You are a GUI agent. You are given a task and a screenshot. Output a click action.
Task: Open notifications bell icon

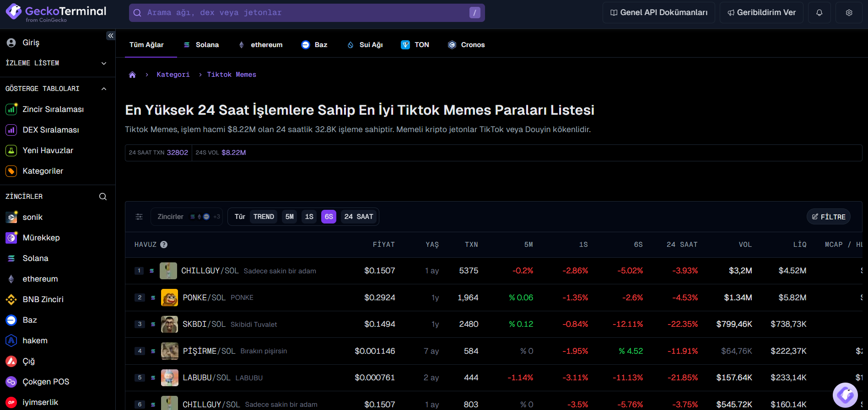[x=819, y=12]
